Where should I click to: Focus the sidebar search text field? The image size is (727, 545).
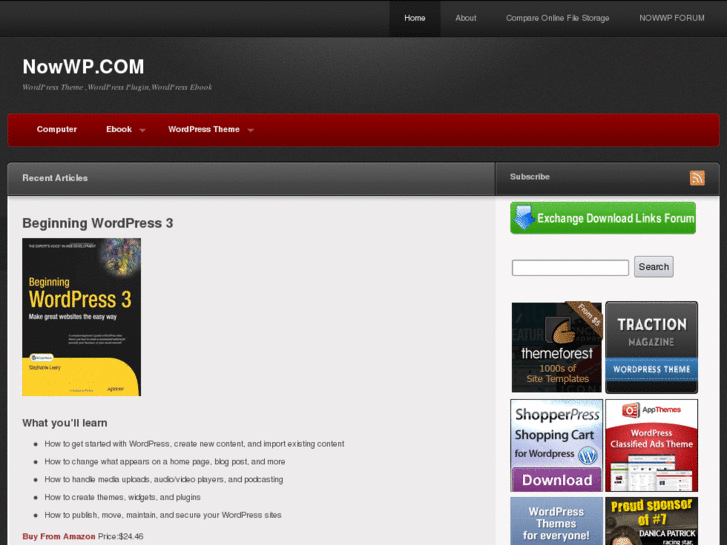click(570, 268)
